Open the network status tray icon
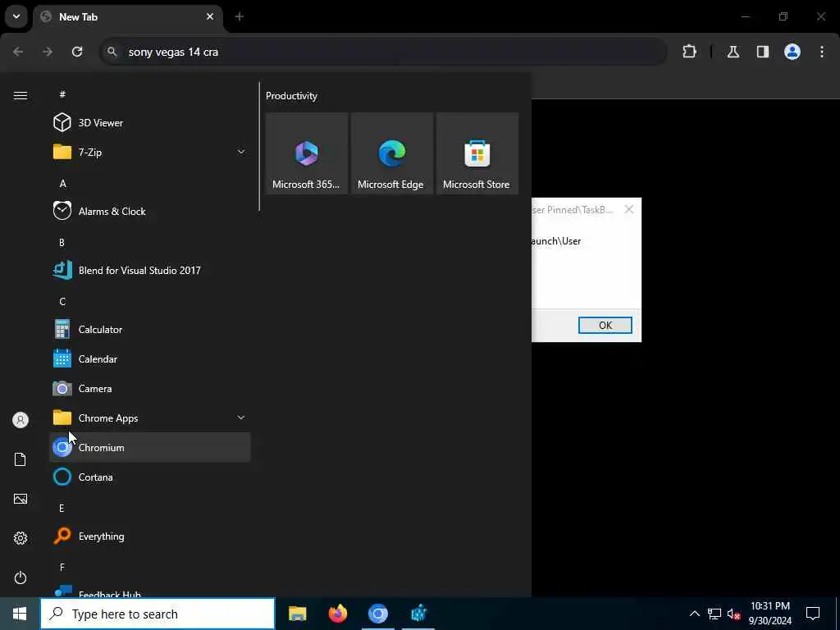Screen dimensions: 840x630 point(714,614)
